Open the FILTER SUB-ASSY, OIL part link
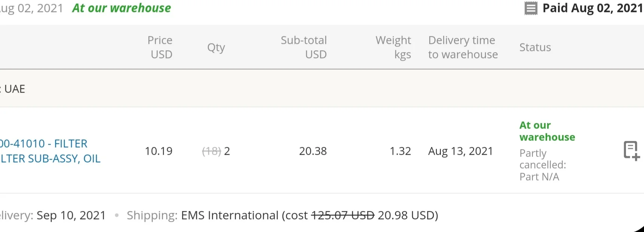The image size is (644, 232). pyautogui.click(x=50, y=151)
